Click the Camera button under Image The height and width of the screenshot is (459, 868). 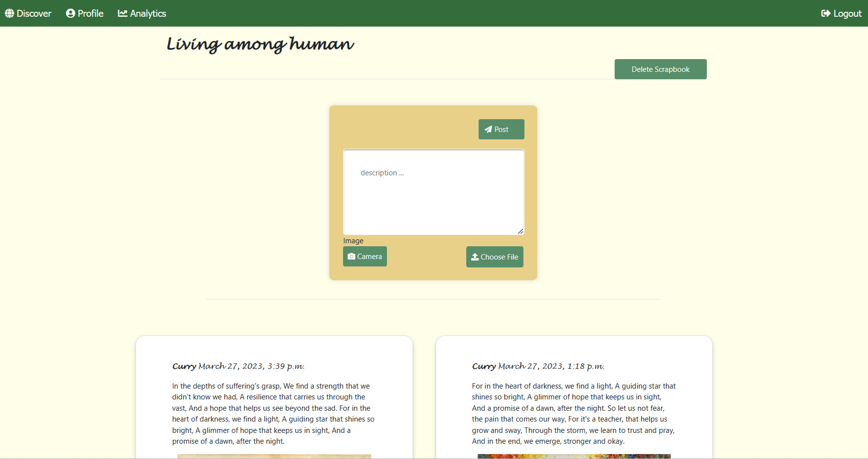(x=365, y=256)
